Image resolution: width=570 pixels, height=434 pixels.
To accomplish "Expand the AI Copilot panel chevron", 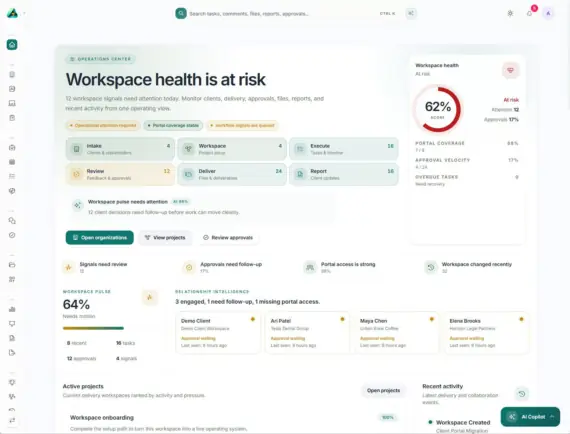I will (552, 417).
